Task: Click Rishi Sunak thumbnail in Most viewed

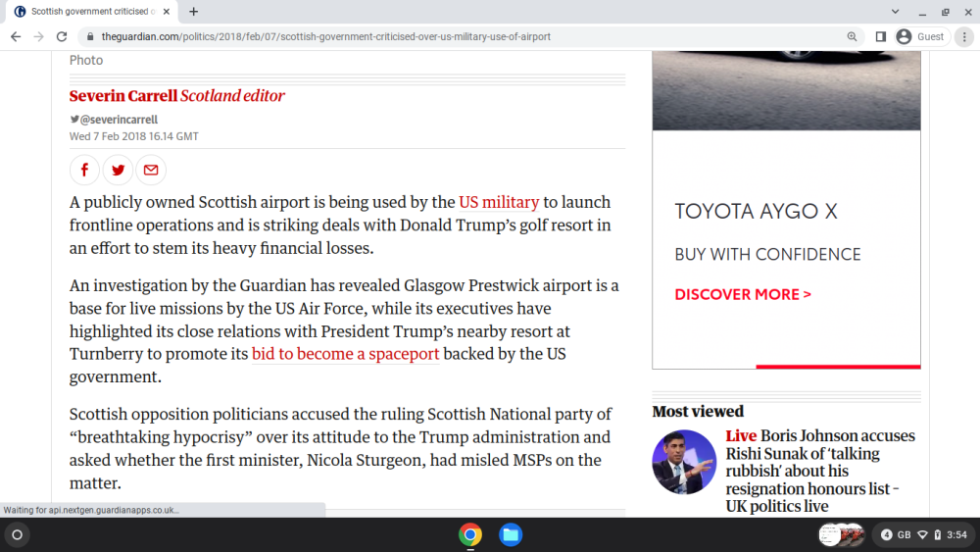Action: pyautogui.click(x=684, y=462)
